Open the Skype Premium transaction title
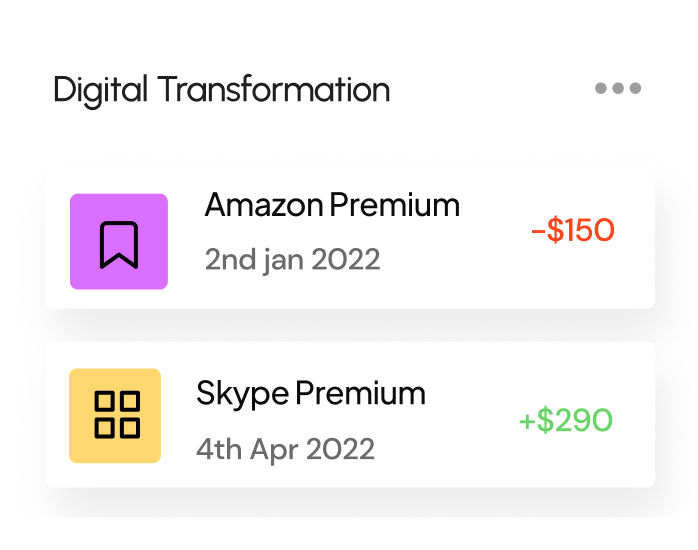Screen dimensions: 698x550 tap(311, 393)
